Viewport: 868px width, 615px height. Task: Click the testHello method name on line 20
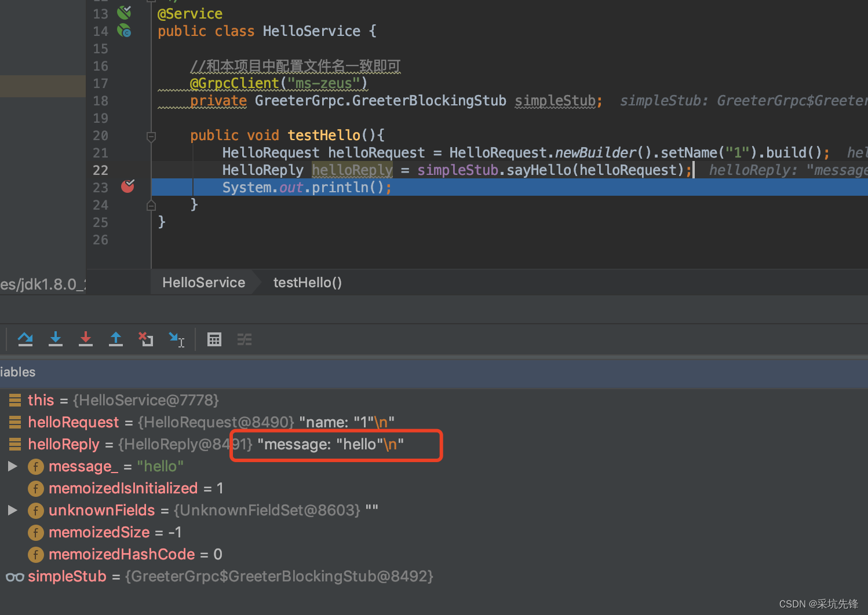click(324, 136)
